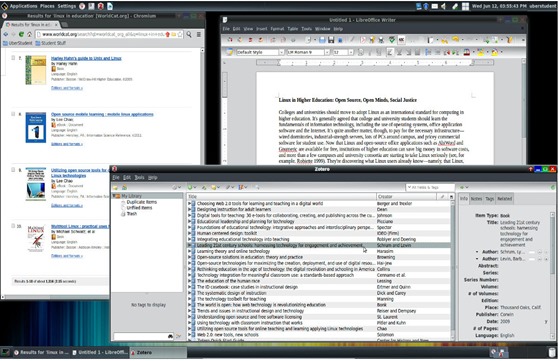This screenshot has width=560, height=361.
Task: Switch to LibreOffice Writer via taskbar button
Action: (100, 352)
